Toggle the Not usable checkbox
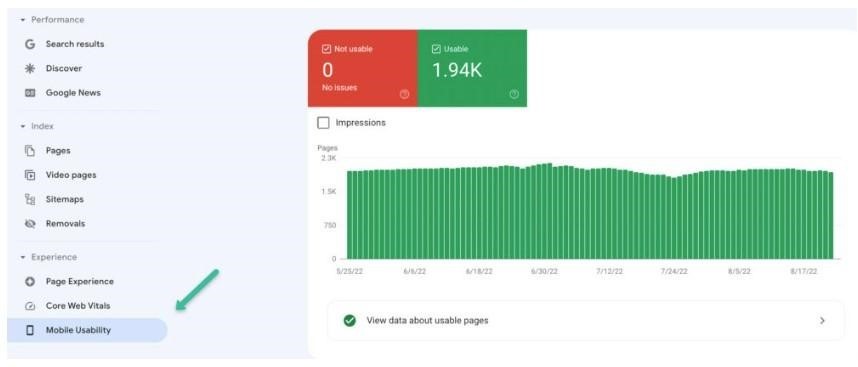This screenshot has width=858, height=367. click(327, 49)
